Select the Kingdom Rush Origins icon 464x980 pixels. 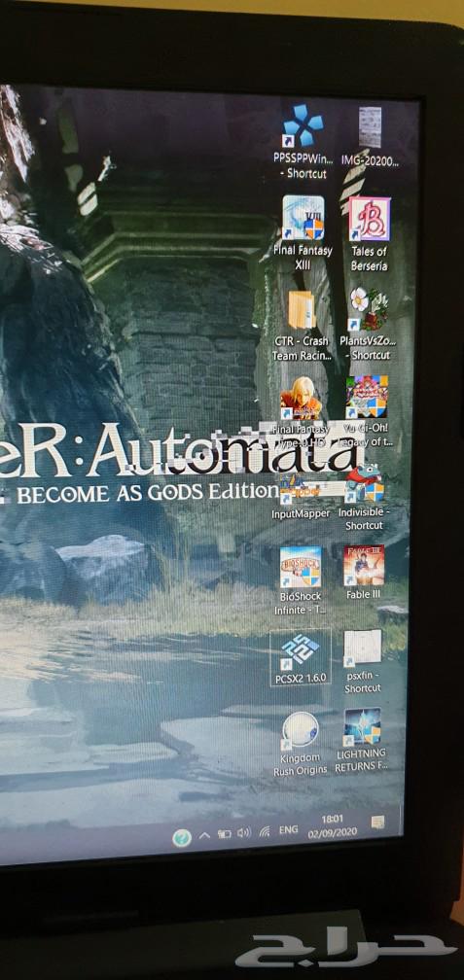coord(301,731)
